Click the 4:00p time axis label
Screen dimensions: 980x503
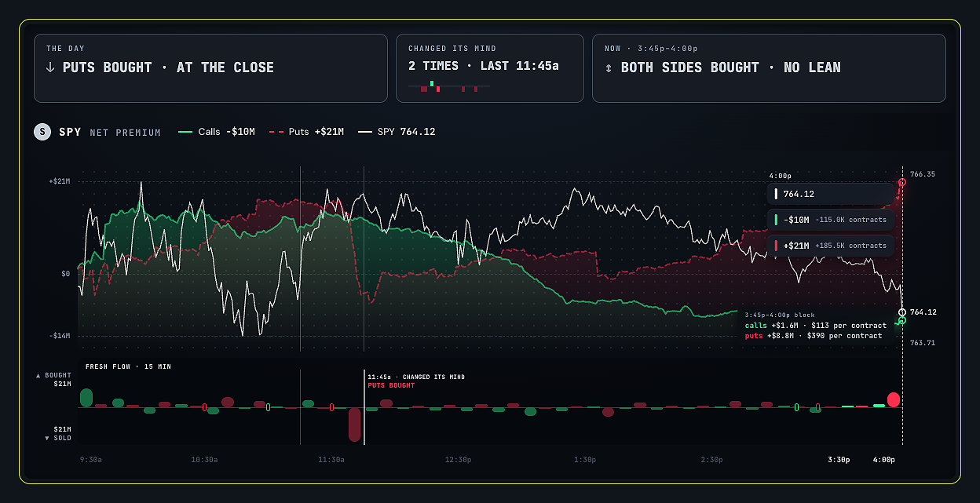884,459
